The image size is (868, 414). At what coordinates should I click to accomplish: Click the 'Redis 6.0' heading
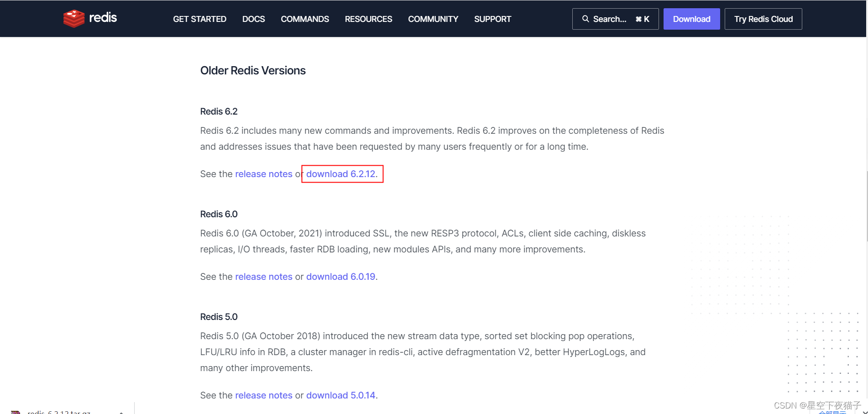(219, 214)
